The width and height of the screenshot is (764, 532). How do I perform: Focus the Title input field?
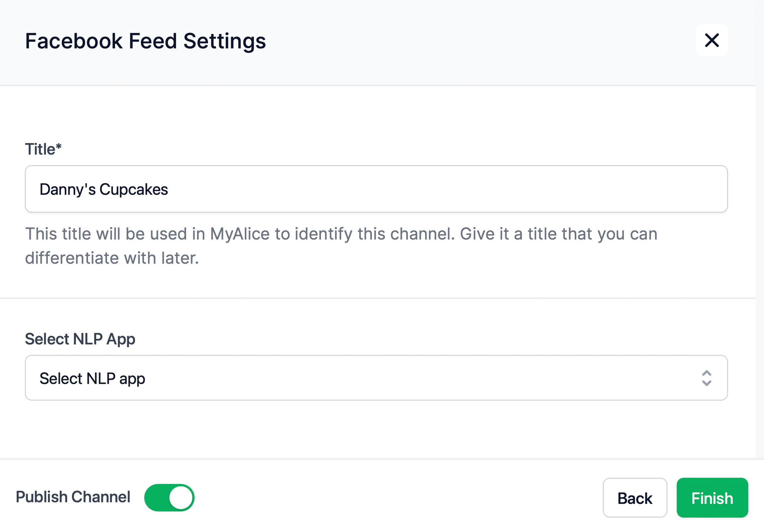376,189
